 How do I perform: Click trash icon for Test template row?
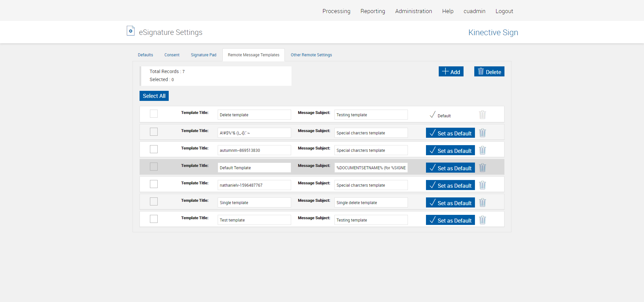pos(482,220)
